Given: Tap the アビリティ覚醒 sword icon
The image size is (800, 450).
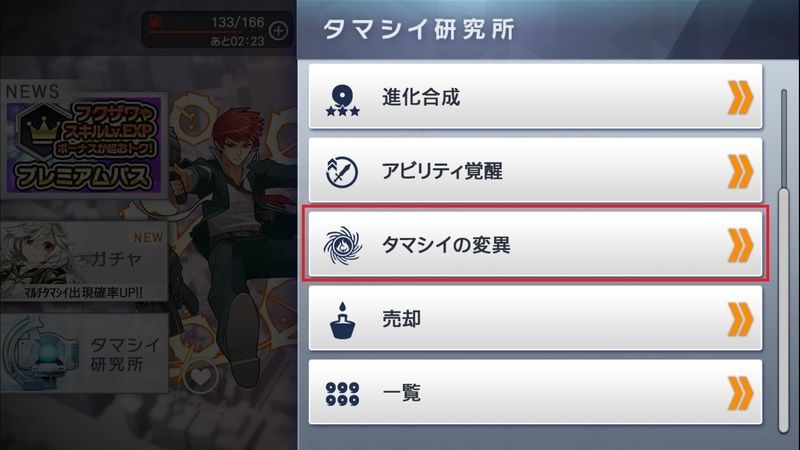Looking at the screenshot, I should coord(342,172).
